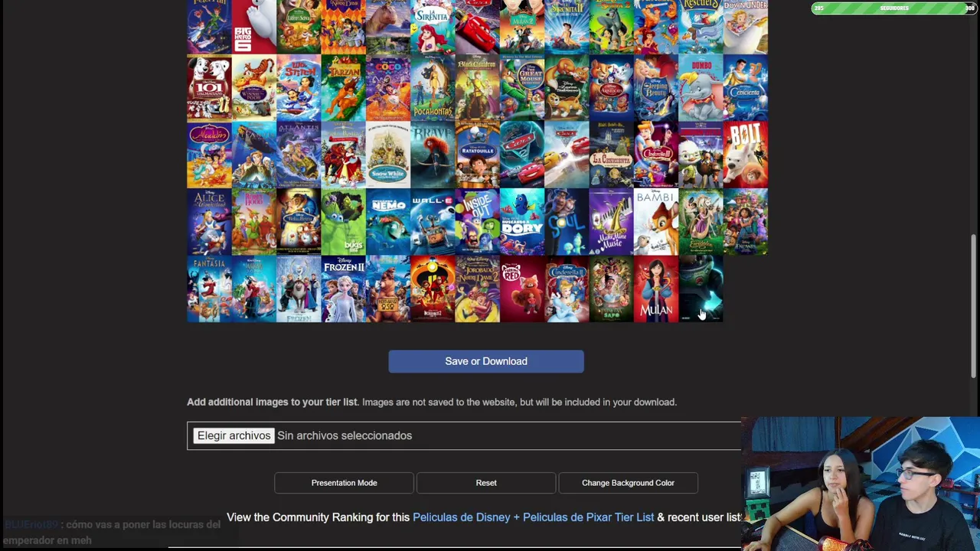
Task: Select the Chicken Little poster
Action: [701, 155]
